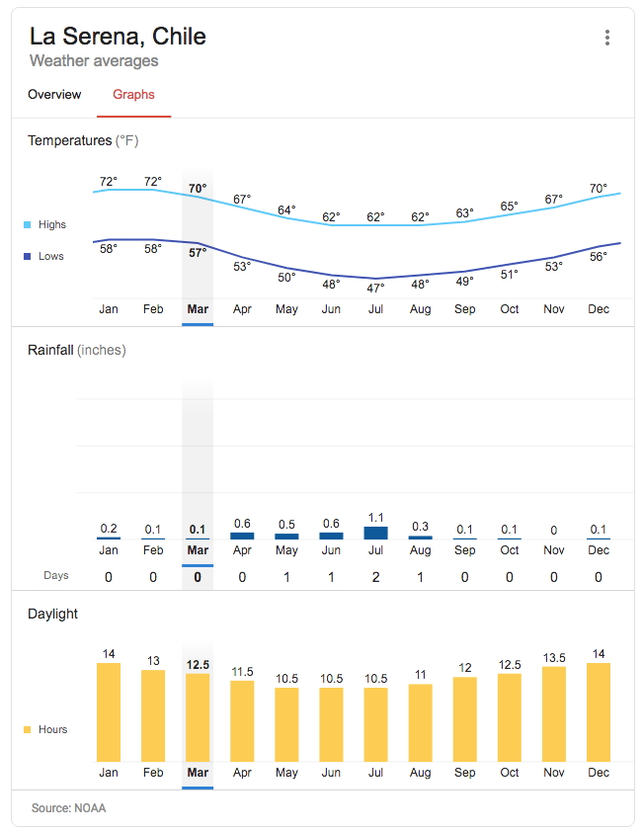Click the July rainfall bar showing 1.1
The image size is (644, 831).
coord(375,533)
